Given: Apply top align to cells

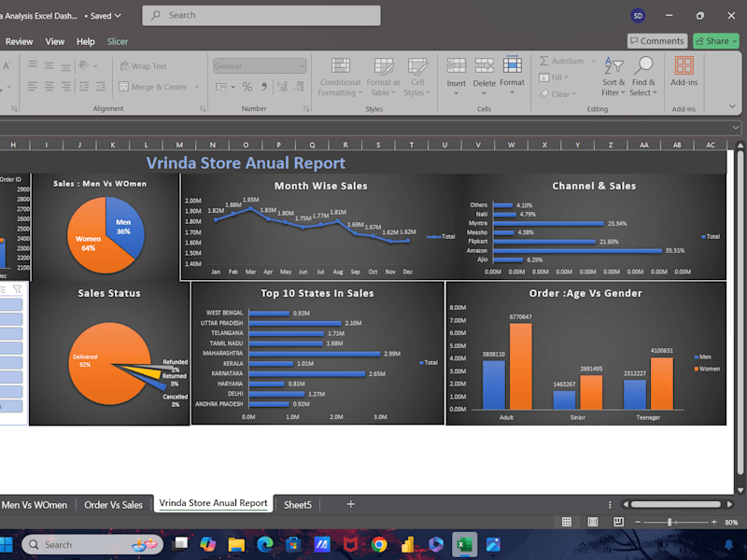Looking at the screenshot, I should [x=33, y=64].
